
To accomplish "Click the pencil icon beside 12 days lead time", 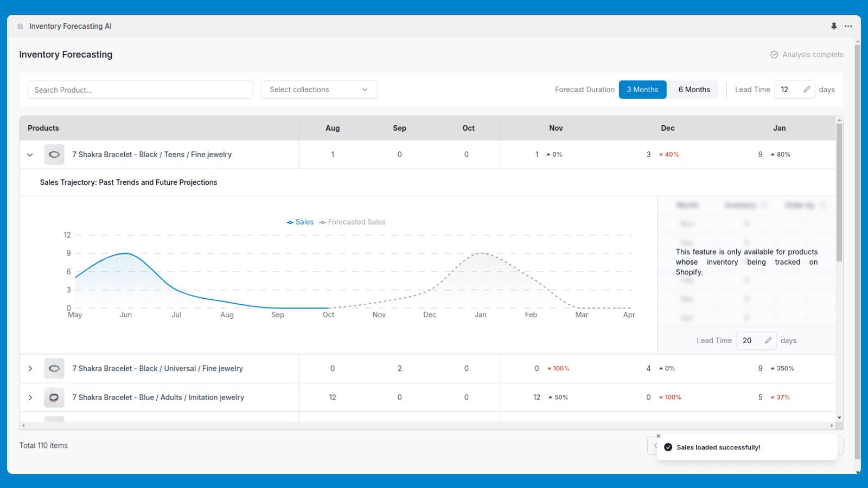I will click(807, 89).
